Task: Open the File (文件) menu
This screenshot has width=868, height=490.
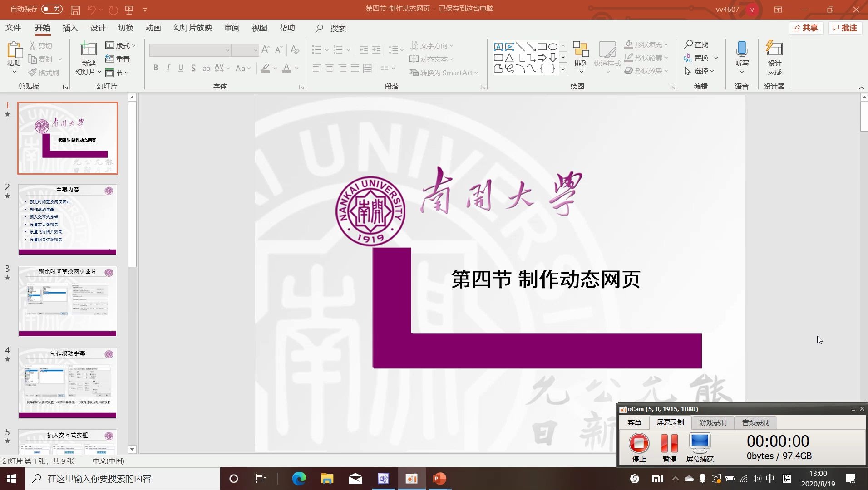Action: point(13,28)
